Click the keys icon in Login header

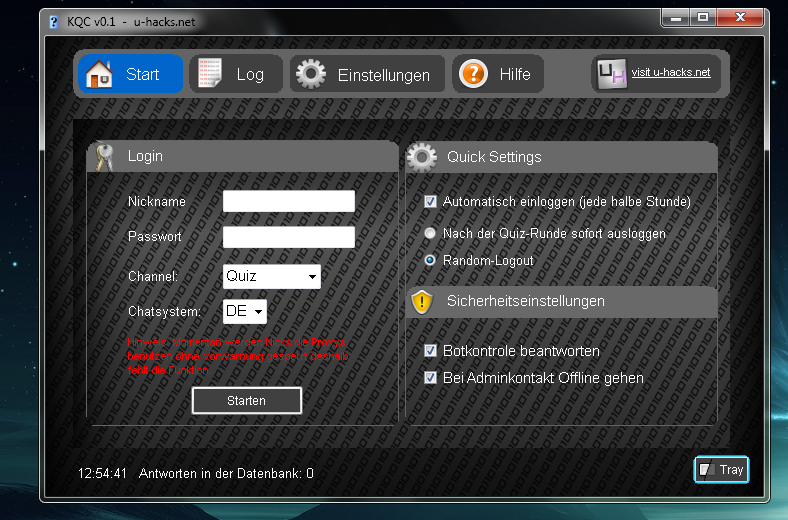[x=106, y=157]
